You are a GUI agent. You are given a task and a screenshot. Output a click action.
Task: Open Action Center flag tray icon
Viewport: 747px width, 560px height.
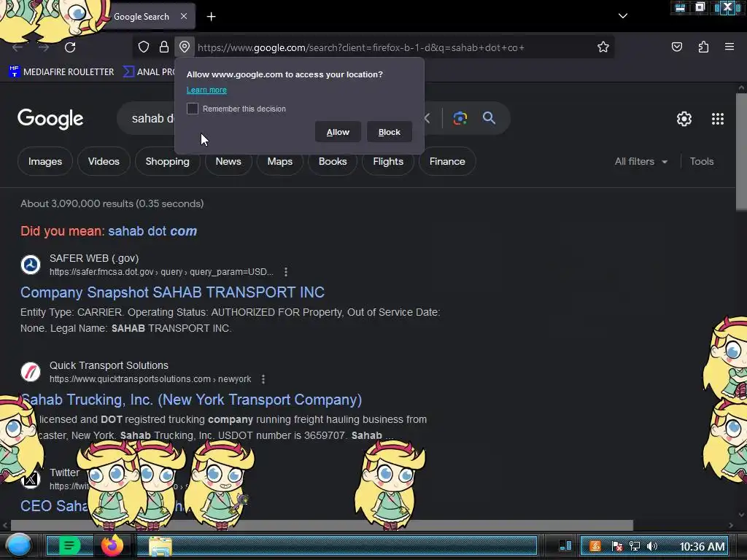click(616, 545)
